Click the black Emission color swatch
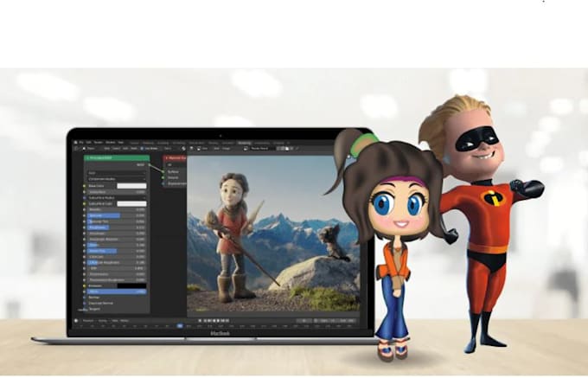The height and width of the screenshot is (378, 588). coord(131,285)
